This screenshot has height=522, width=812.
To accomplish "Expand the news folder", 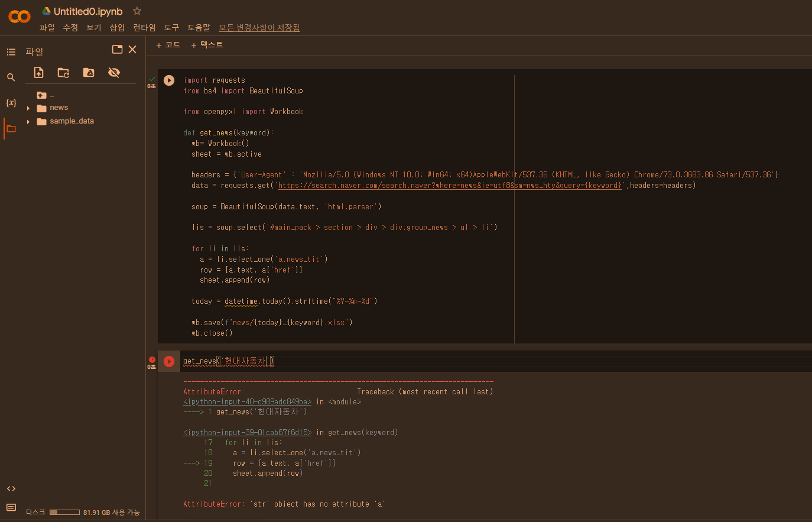I will [x=28, y=108].
